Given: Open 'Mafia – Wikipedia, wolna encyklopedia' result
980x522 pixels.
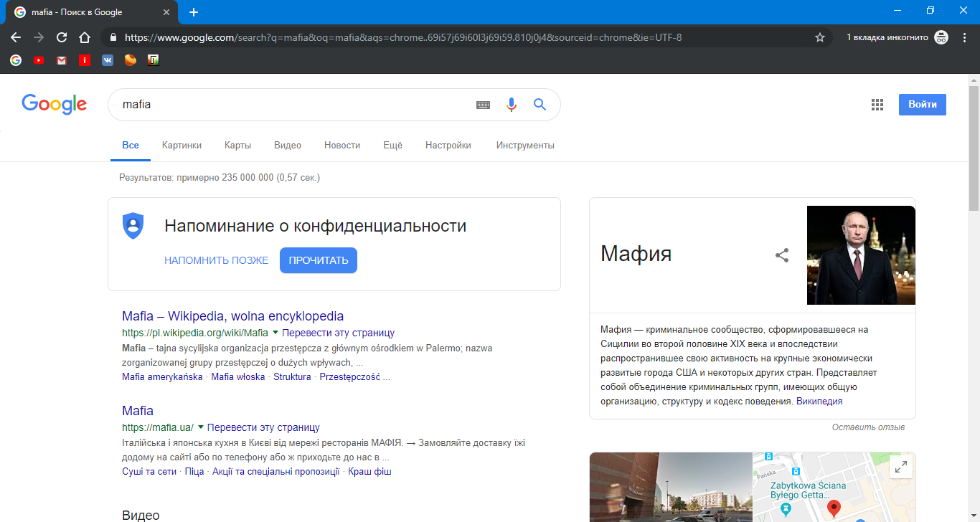Looking at the screenshot, I should tap(232, 316).
